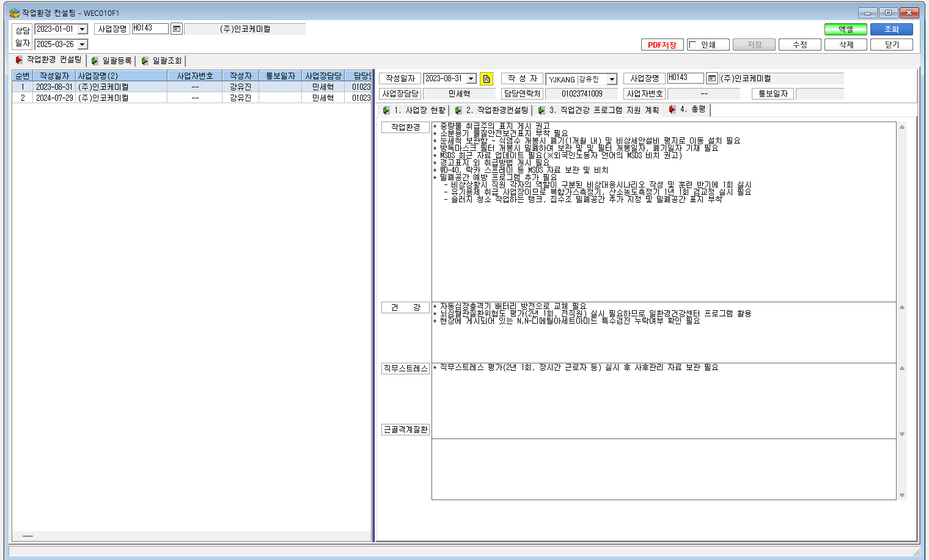The height and width of the screenshot is (560, 929).
Task: Click green flag icon on 일괄조회 tab
Action: click(x=145, y=61)
